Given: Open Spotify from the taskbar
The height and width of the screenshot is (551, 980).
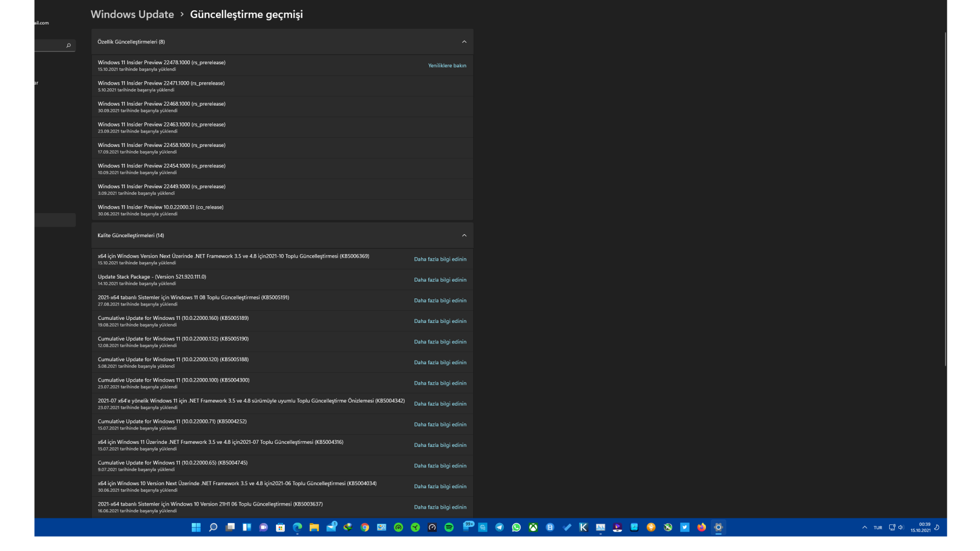Looking at the screenshot, I should click(x=449, y=528).
